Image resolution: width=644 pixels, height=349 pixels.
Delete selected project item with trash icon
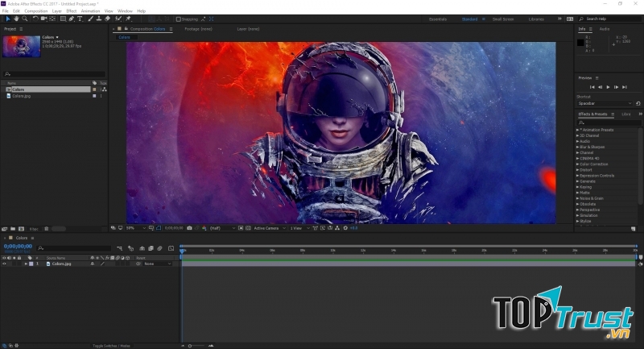pos(47,229)
